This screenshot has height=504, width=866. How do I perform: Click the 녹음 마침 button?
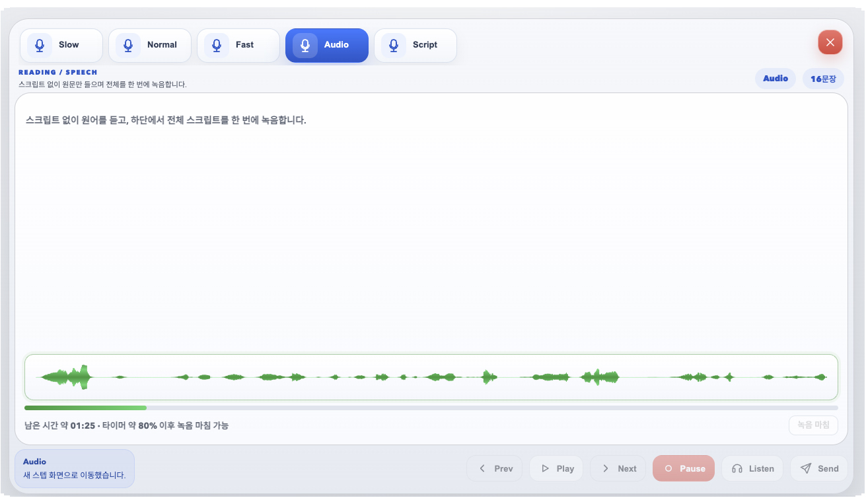(813, 425)
